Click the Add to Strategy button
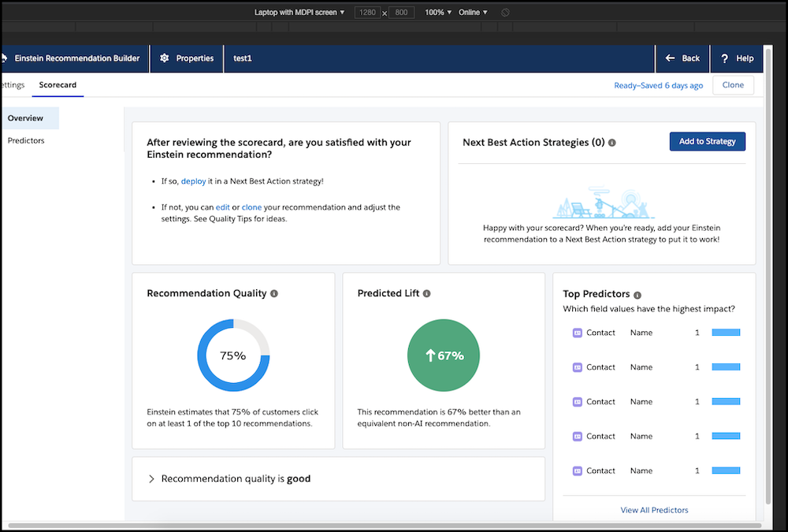This screenshot has width=788, height=532. pos(707,141)
